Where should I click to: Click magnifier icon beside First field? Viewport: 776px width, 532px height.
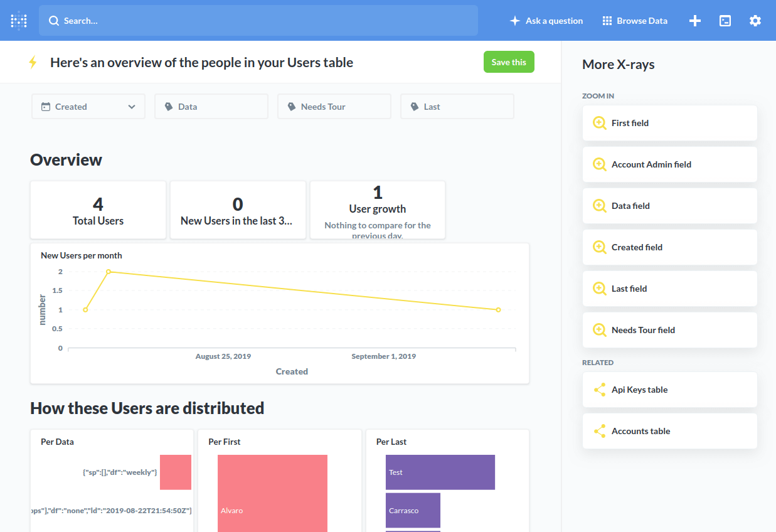pos(600,123)
